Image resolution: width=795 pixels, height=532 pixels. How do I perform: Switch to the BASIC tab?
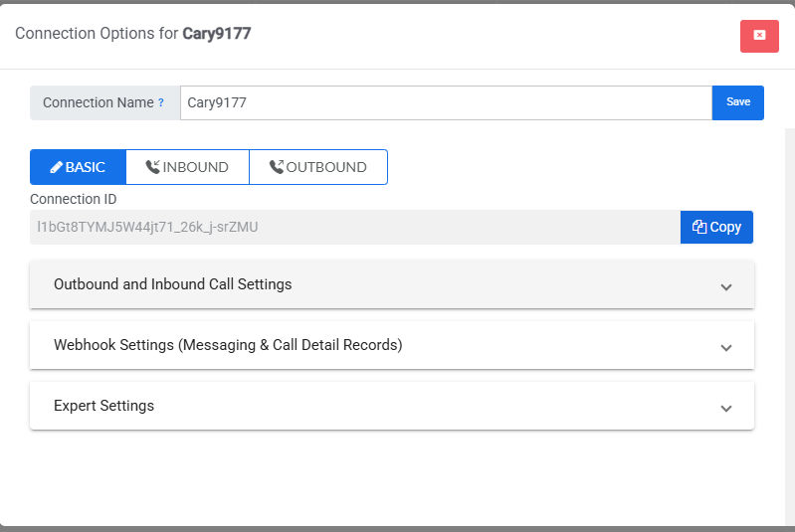pos(78,167)
